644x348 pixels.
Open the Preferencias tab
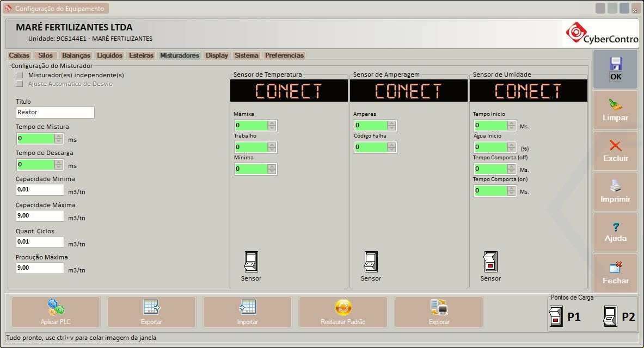pyautogui.click(x=285, y=55)
